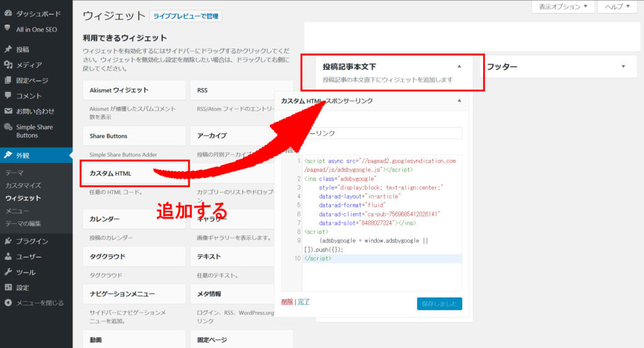Screen dimensions: 644x348
Task: Click the Pages (固定ページ) icon
Action: click(x=8, y=80)
